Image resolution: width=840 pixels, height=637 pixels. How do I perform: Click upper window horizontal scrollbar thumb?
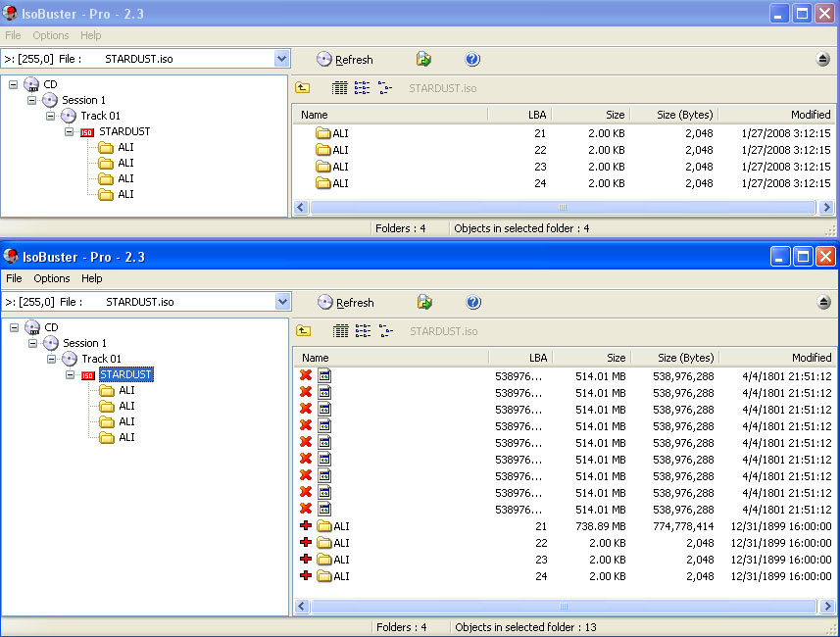point(563,208)
